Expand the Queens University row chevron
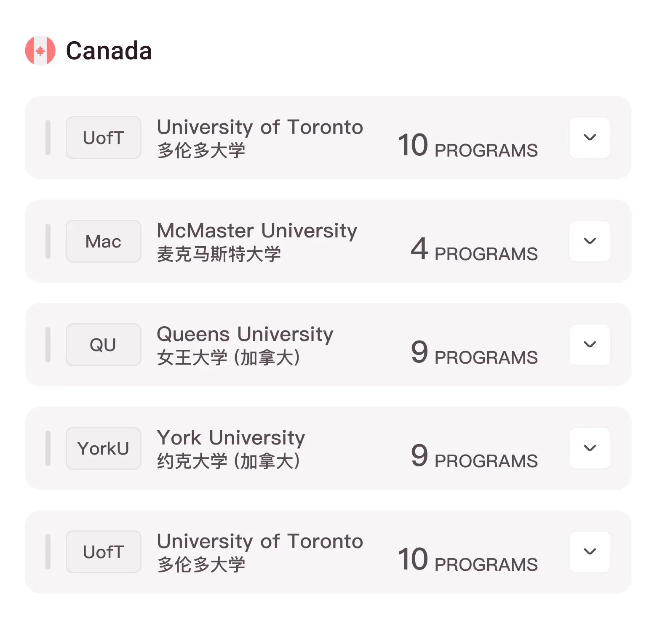 tap(590, 345)
